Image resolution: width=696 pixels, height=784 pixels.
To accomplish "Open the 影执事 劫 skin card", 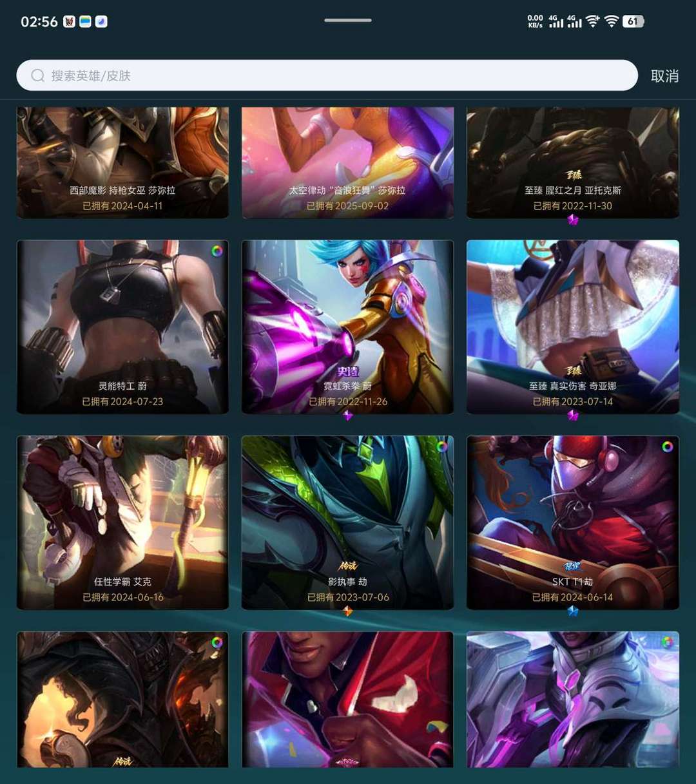I will click(x=347, y=522).
